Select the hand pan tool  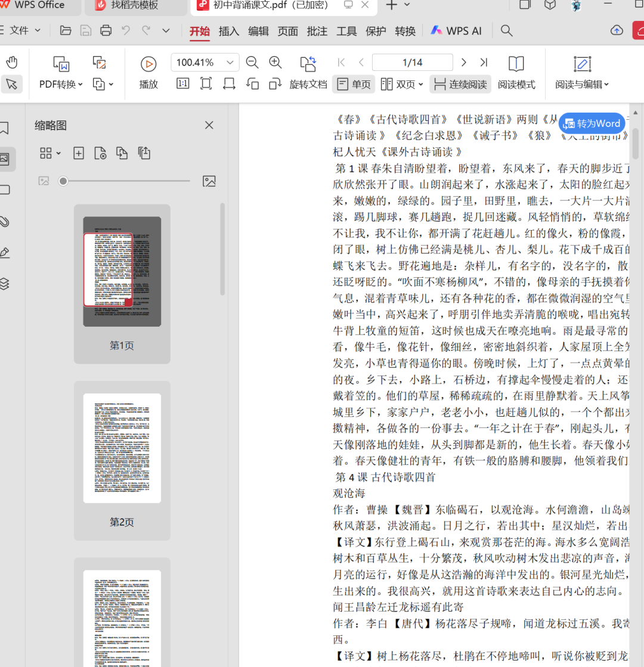[x=11, y=63]
